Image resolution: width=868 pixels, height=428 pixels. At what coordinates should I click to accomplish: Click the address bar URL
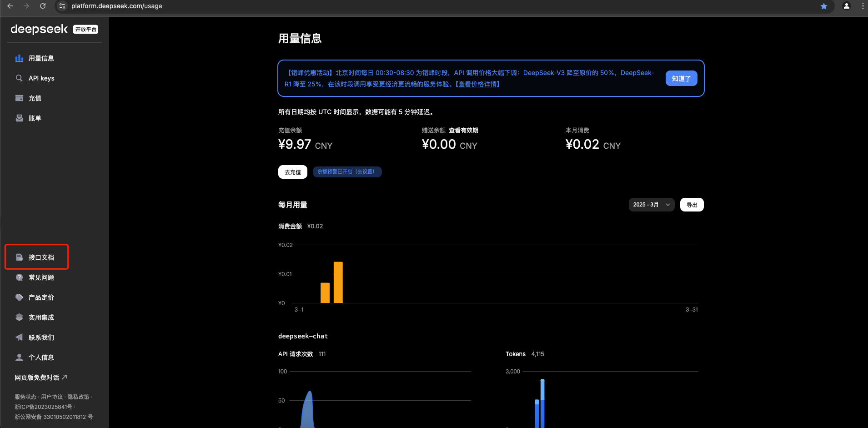(117, 6)
